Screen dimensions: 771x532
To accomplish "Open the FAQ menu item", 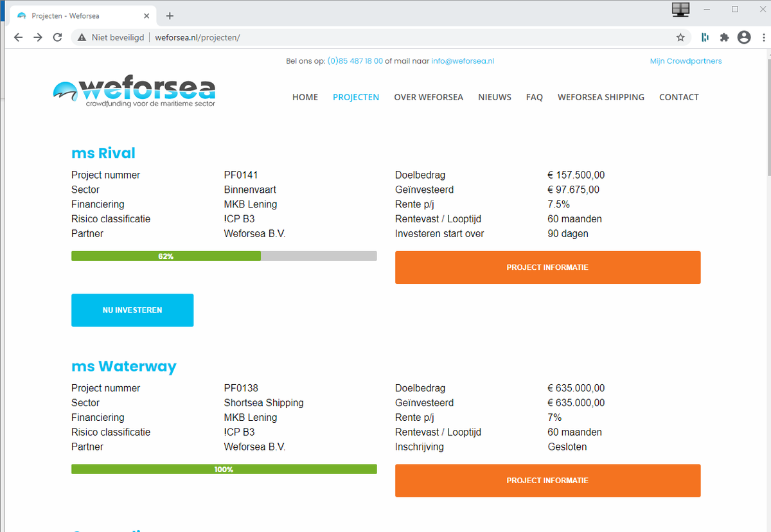I will click(x=535, y=97).
